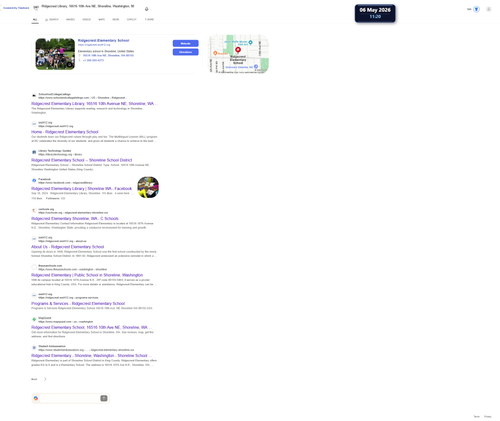
Task: Open Programs & Services - Ridgecrest Elementary result
Action: pyautogui.click(x=78, y=304)
